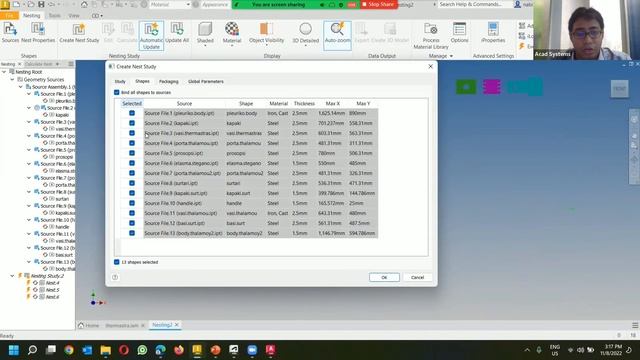Open Firefox from taskbar
640x360 pixels.
click(x=179, y=350)
